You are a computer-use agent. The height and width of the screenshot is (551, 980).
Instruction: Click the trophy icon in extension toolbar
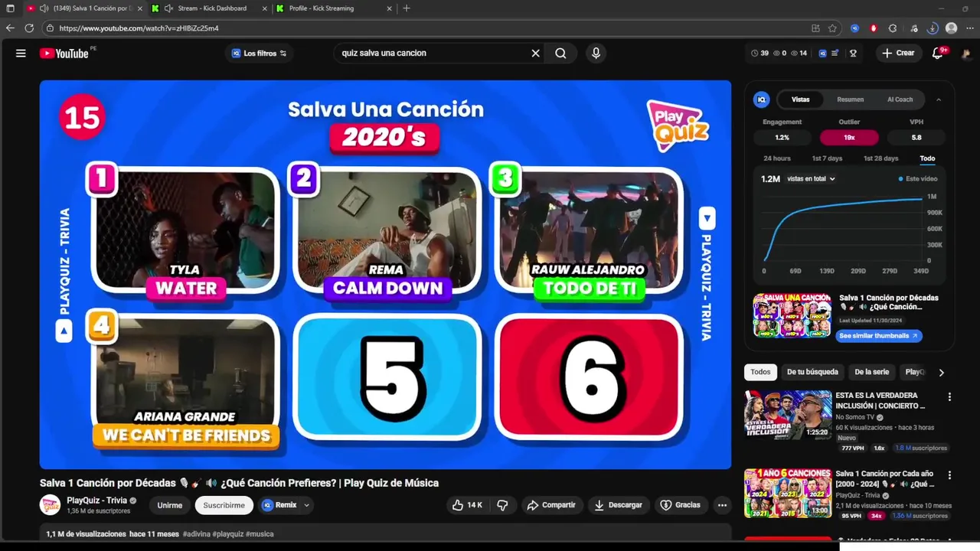point(853,54)
